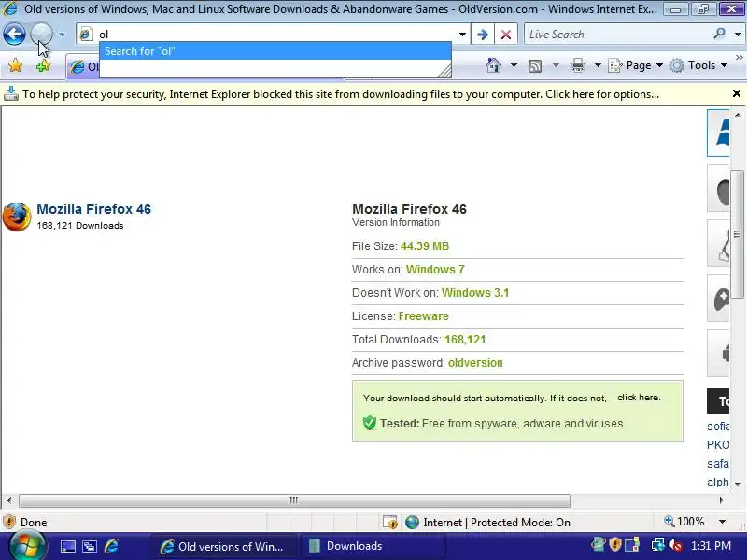This screenshot has width=747, height=560.
Task: Open the Windows Start orb
Action: (x=28, y=546)
